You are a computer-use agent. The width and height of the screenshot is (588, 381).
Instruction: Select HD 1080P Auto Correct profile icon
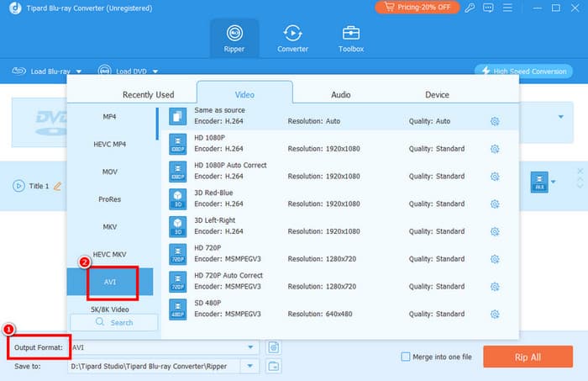(x=178, y=172)
